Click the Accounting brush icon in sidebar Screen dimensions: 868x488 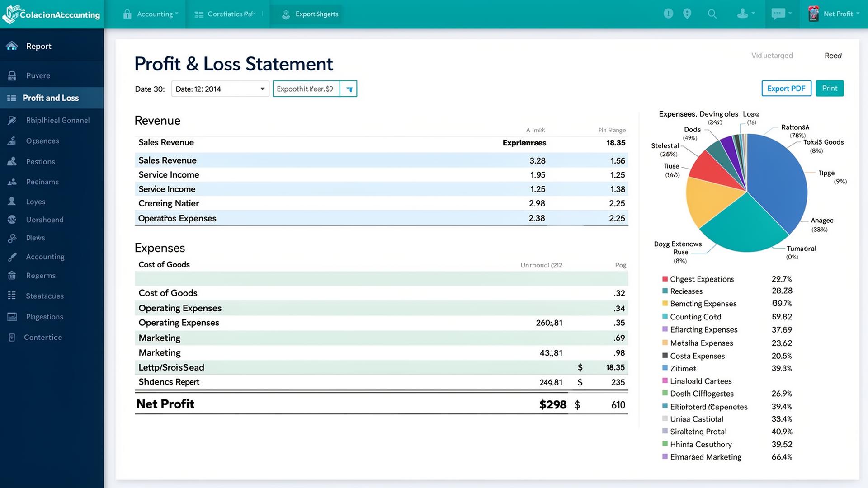(x=12, y=257)
